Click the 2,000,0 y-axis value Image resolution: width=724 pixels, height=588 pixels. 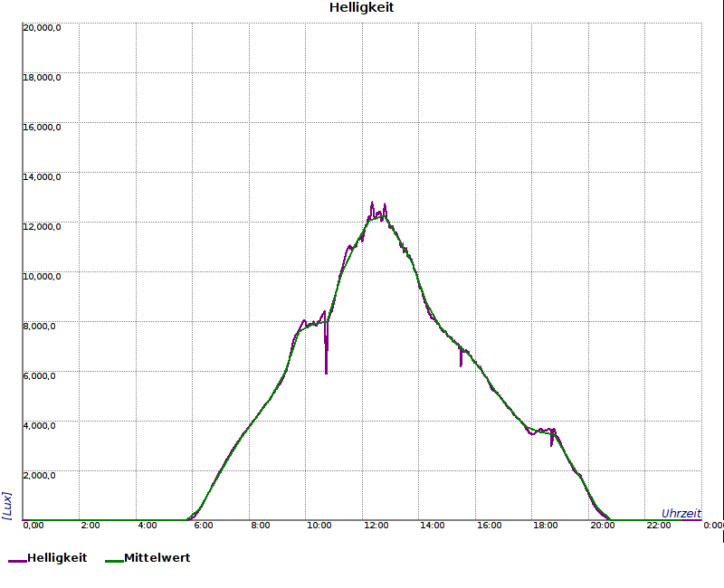pos(39,476)
